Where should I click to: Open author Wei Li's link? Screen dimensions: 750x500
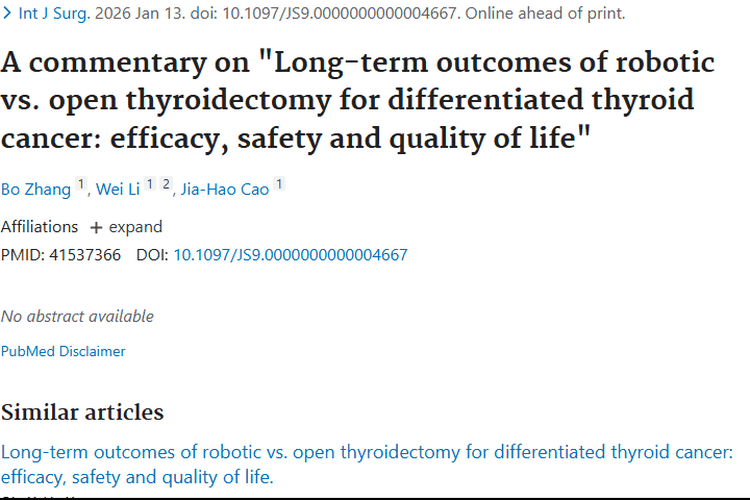[x=118, y=189]
